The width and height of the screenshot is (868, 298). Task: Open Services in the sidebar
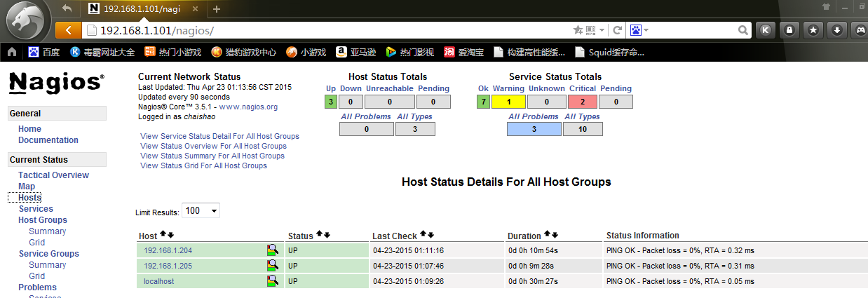36,209
